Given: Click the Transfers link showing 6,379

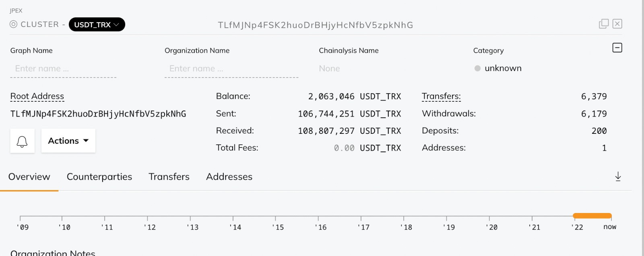Looking at the screenshot, I should tap(440, 96).
